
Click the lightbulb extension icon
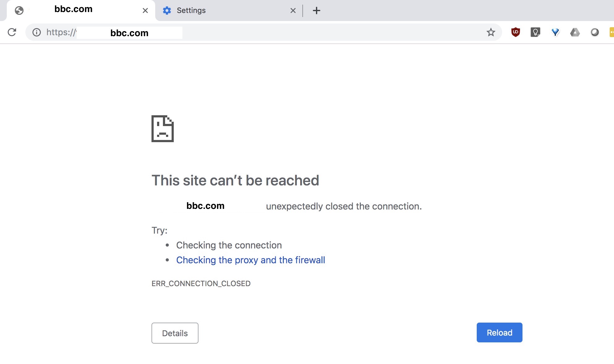tap(535, 32)
